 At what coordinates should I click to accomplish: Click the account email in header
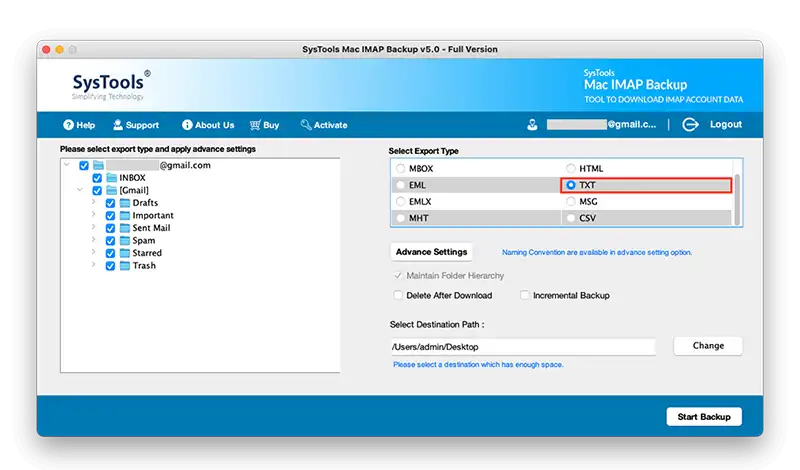pos(601,125)
